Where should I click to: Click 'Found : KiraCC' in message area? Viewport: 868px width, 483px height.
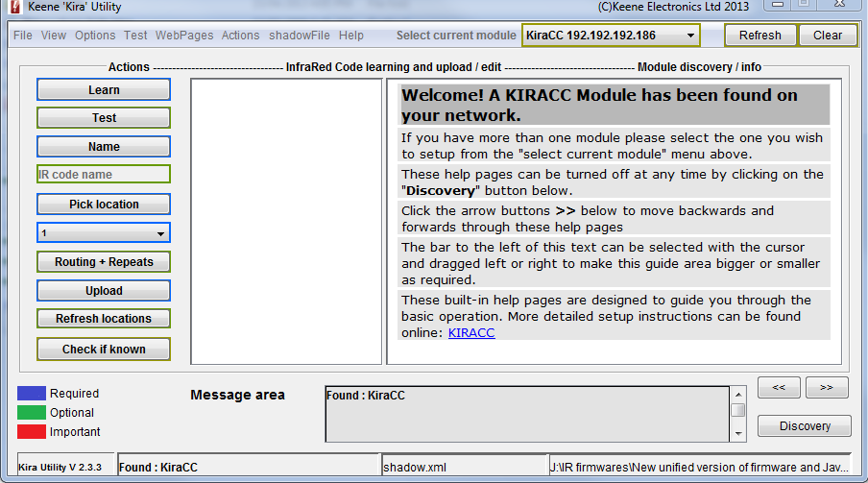tap(366, 396)
